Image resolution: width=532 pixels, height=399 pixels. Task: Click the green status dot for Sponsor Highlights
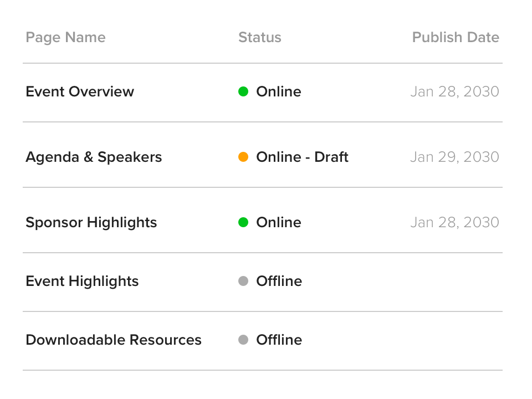(243, 222)
